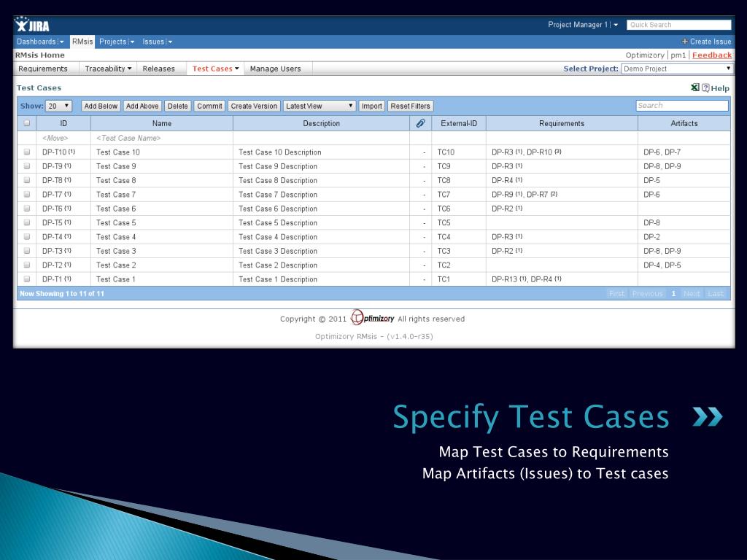Open the Show rows count dropdown

click(x=59, y=106)
